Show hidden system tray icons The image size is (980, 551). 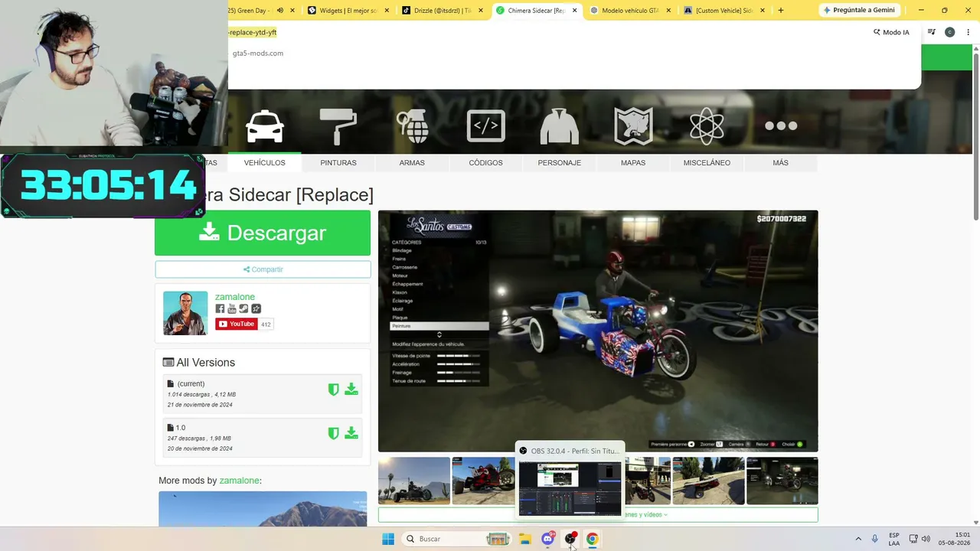tap(858, 539)
